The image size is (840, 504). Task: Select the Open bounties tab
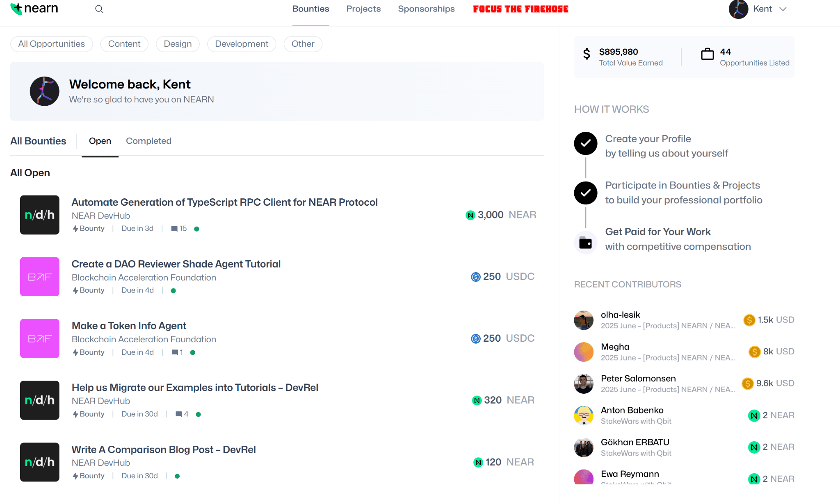pos(100,141)
